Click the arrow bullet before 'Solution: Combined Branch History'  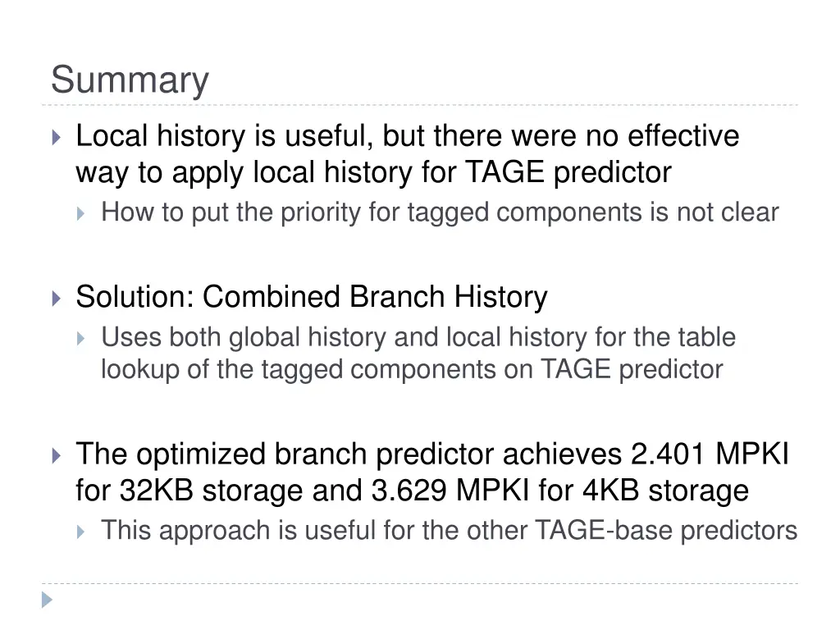point(57,299)
